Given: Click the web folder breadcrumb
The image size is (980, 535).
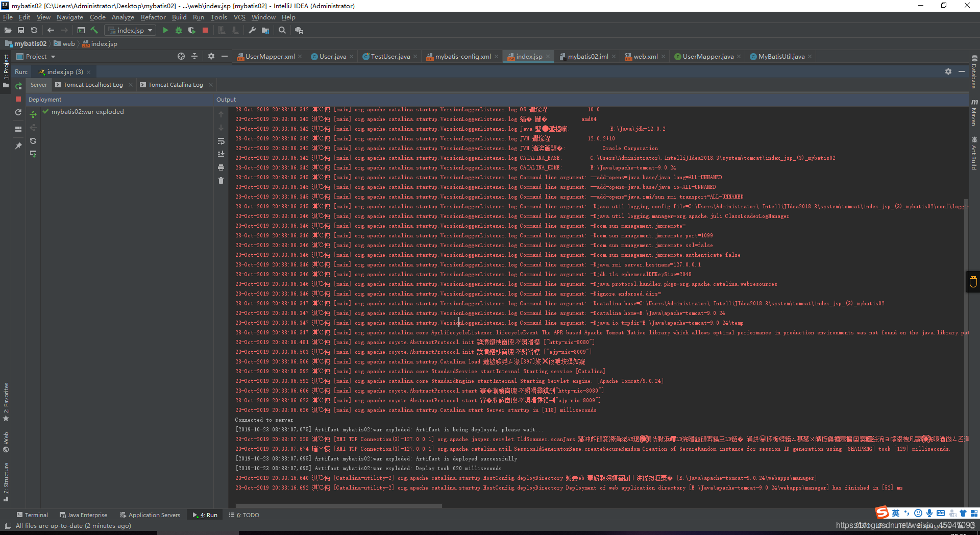Looking at the screenshot, I should pyautogui.click(x=64, y=44).
